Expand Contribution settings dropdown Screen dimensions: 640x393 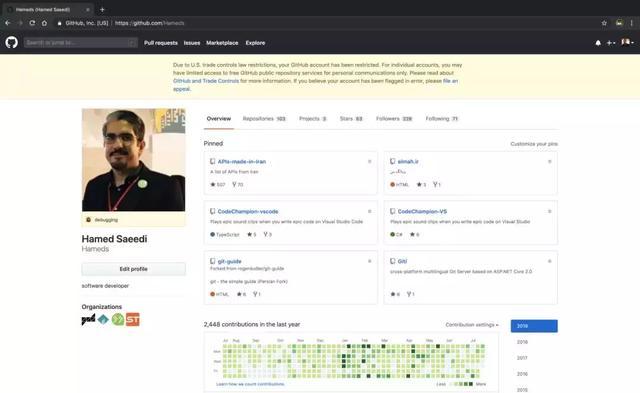(472, 325)
